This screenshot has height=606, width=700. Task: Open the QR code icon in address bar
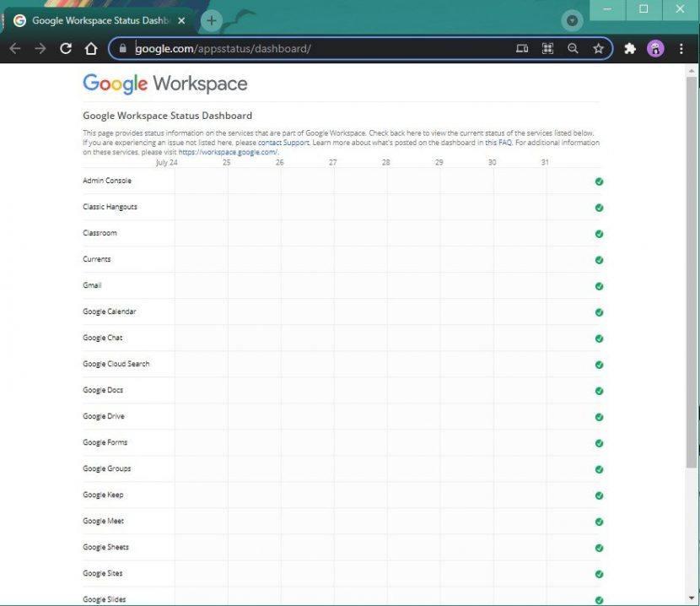(547, 48)
